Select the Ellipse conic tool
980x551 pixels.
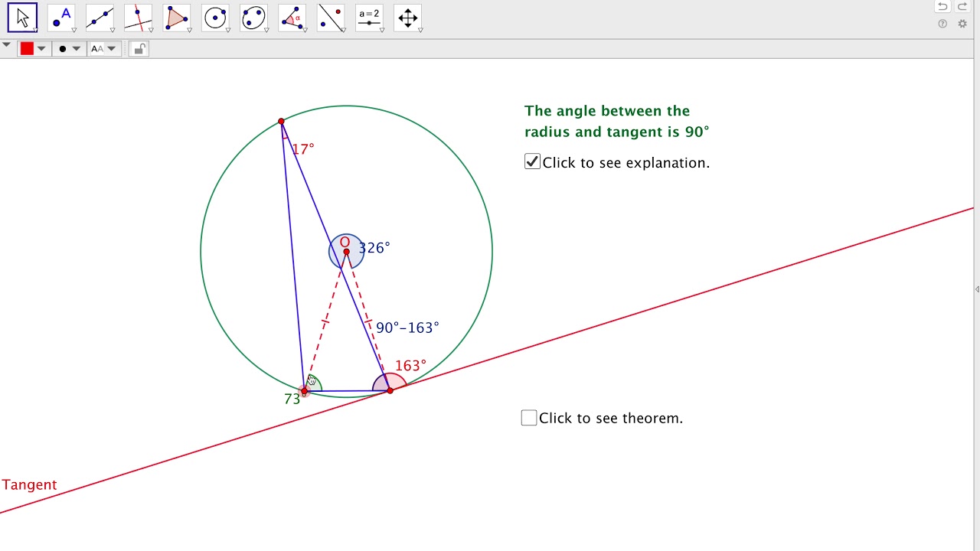(x=253, y=18)
